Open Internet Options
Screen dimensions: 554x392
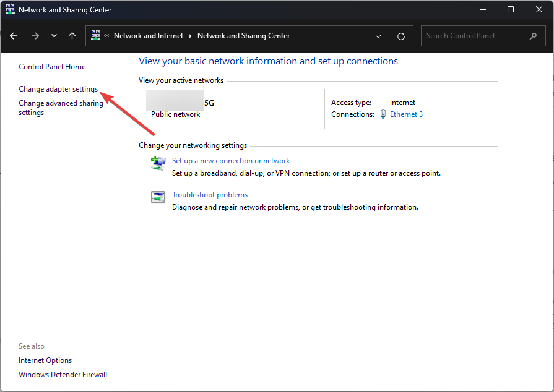[45, 360]
